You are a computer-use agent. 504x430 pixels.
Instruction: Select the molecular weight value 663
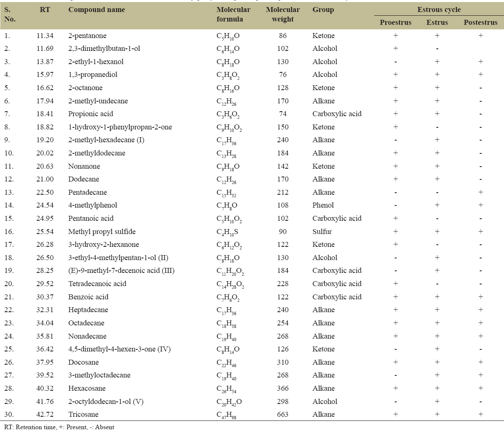click(283, 414)
